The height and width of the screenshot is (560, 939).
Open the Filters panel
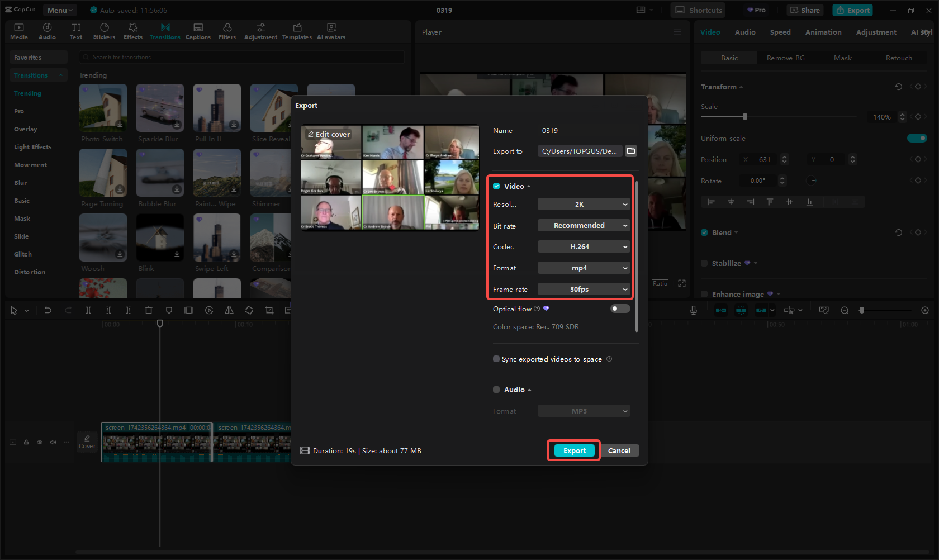pos(227,31)
